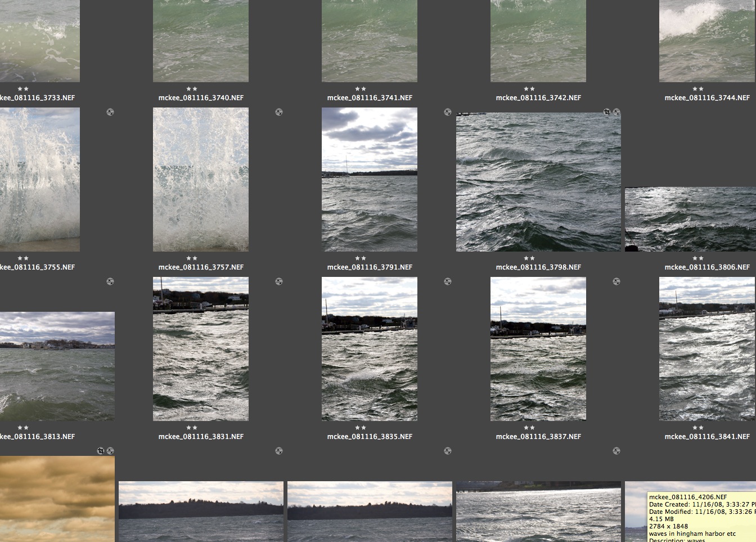The height and width of the screenshot is (542, 756).
Task: Select the mckee_081116_3755.NEF splash thumbnail
Action: 40,180
